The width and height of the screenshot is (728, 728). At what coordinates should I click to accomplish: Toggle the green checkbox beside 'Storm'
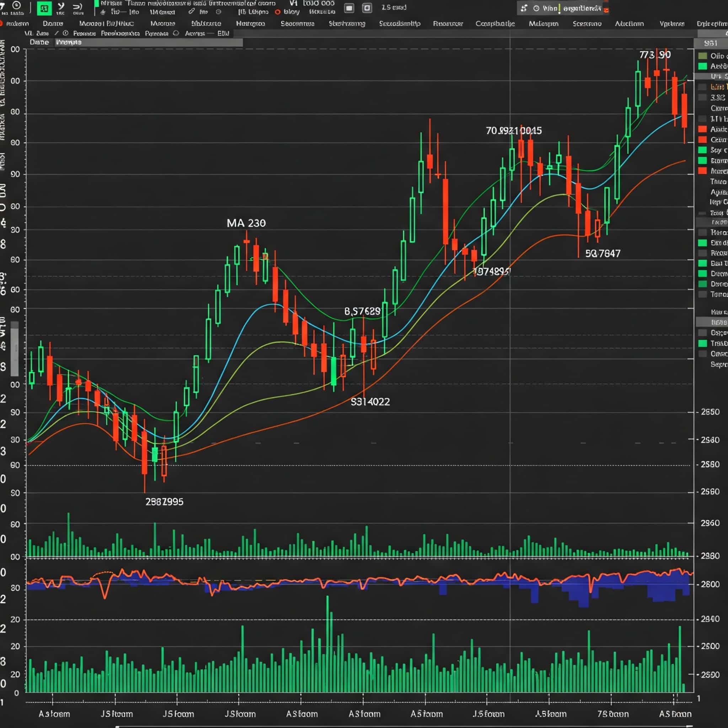tap(702, 161)
